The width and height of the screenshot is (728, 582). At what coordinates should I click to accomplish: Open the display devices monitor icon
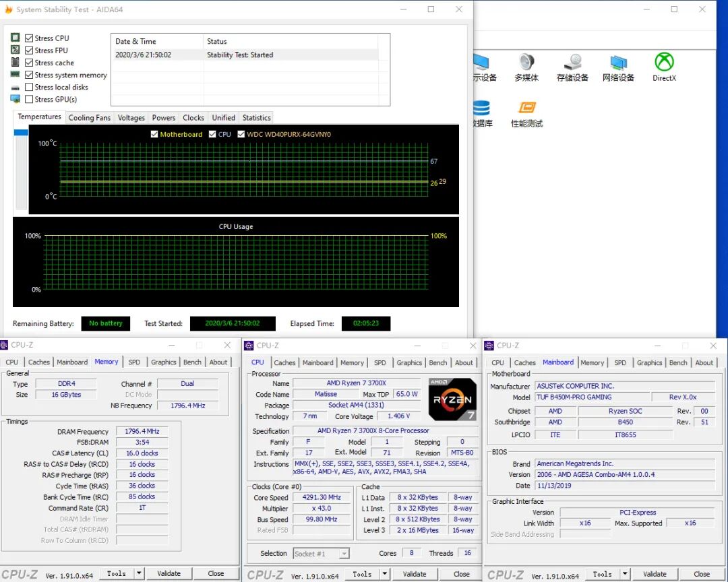pos(481,62)
